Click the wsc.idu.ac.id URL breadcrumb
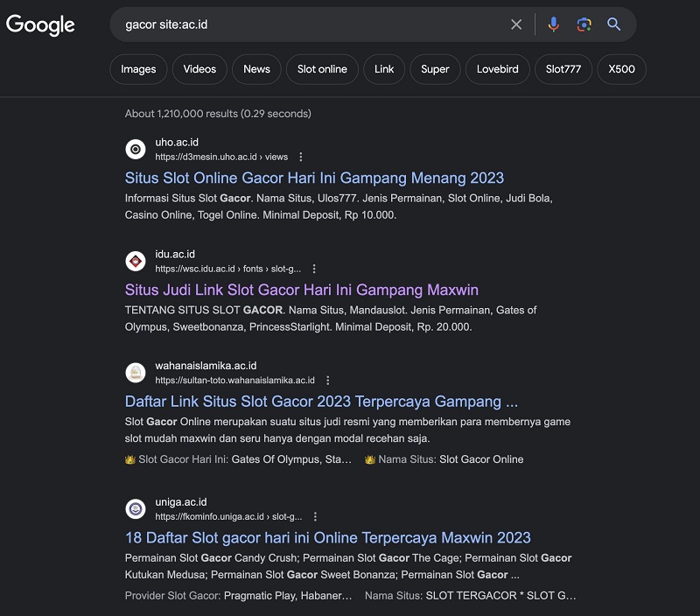Viewport: 700px width, 616px height. pyautogui.click(x=228, y=269)
